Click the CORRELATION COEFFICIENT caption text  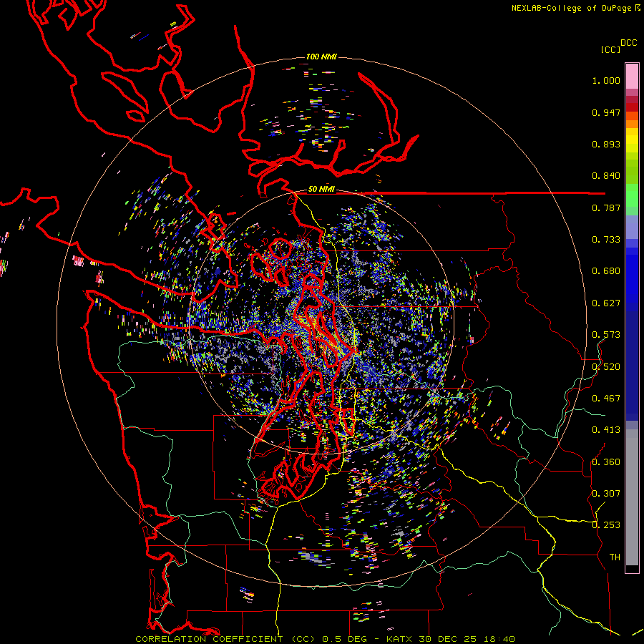(x=209, y=639)
